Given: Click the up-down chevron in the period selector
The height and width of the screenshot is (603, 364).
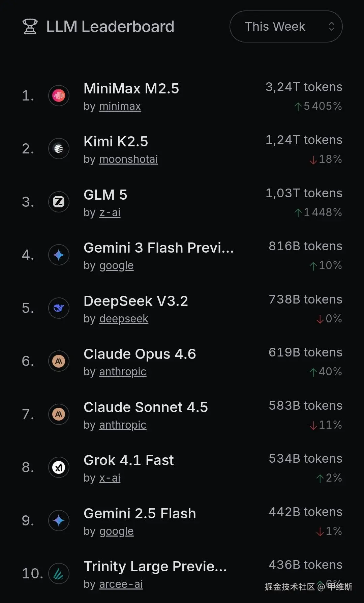Looking at the screenshot, I should coord(332,27).
